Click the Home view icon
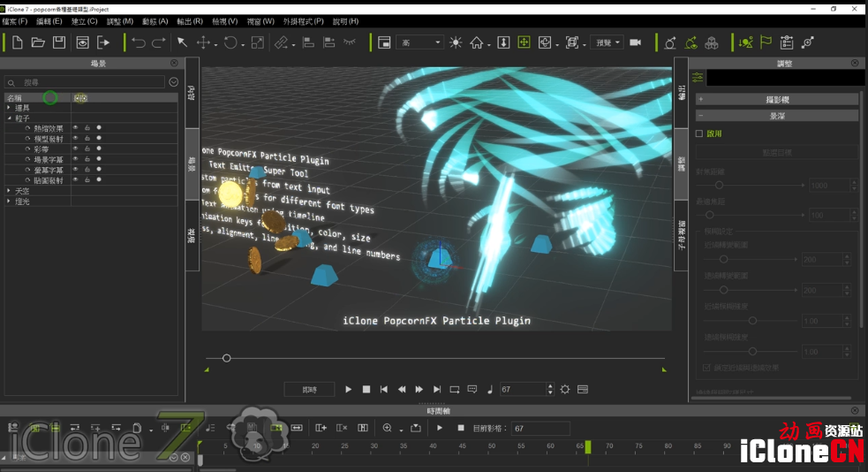 (477, 42)
